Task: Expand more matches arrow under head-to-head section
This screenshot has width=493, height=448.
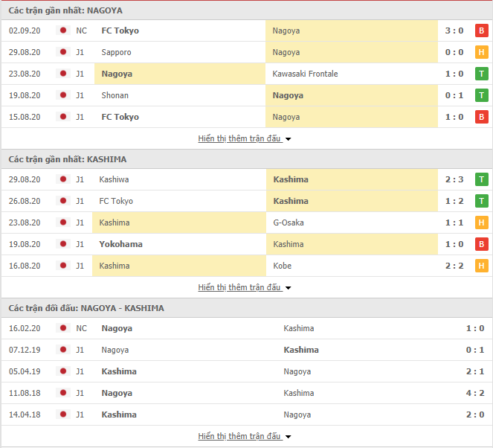Action: pyautogui.click(x=289, y=437)
